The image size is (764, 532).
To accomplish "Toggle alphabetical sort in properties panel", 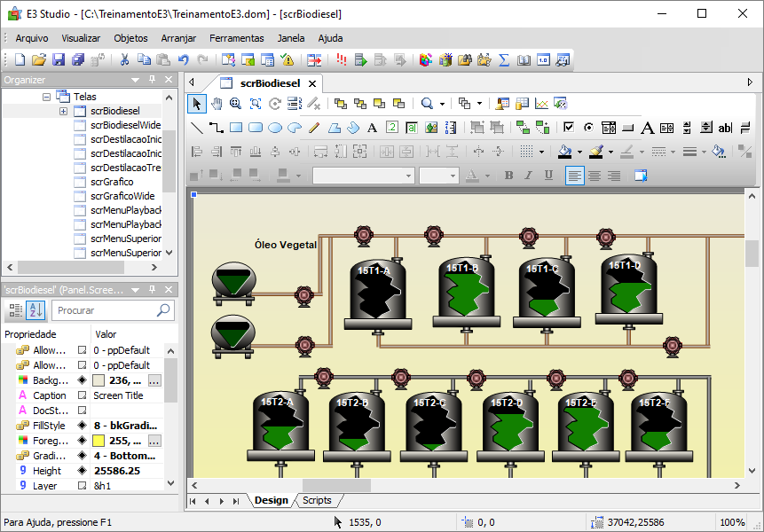I will [x=35, y=310].
